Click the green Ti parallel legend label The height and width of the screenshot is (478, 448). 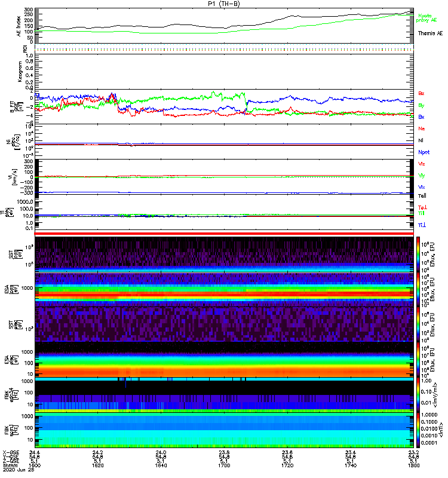[421, 213]
